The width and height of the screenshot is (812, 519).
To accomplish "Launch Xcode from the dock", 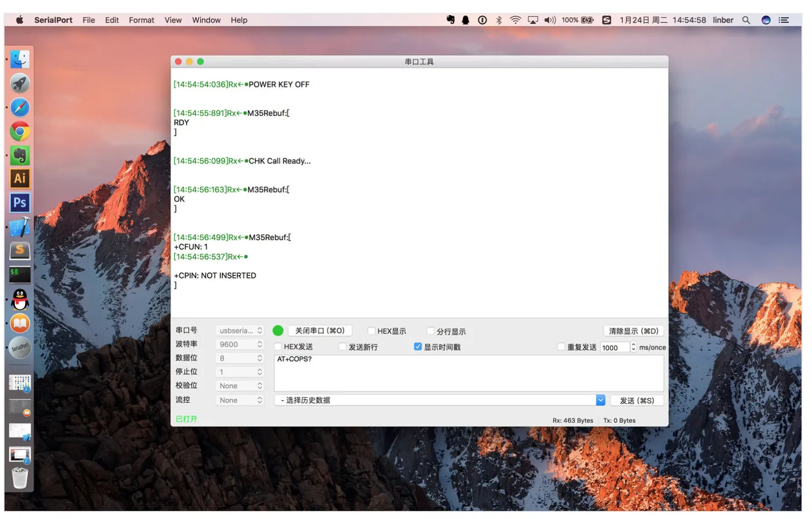I will pyautogui.click(x=20, y=227).
